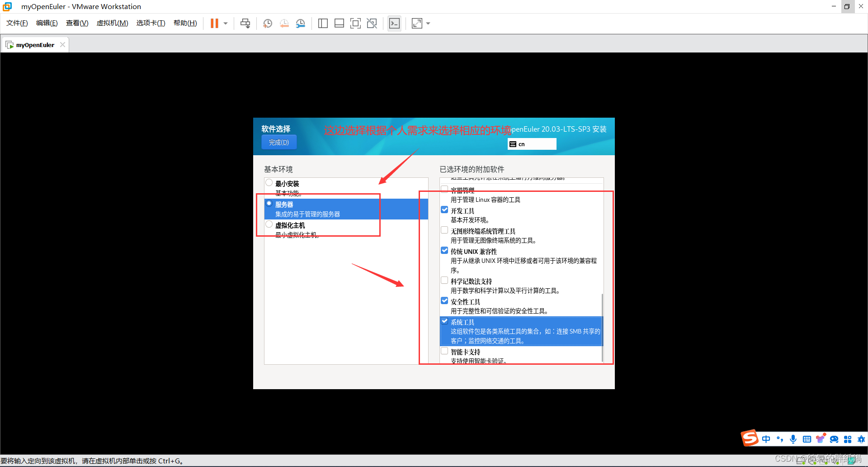Open the power options dropdown arrow
This screenshot has width=868, height=467.
point(226,24)
